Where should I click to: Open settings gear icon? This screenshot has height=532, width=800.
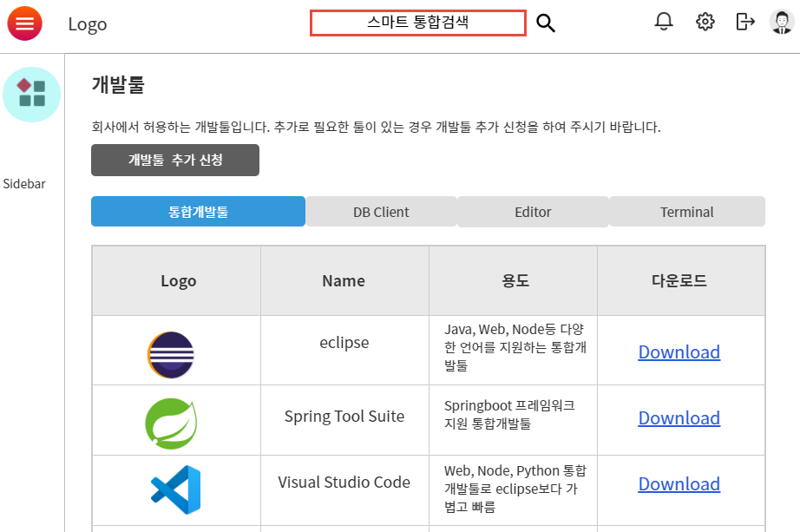705,22
